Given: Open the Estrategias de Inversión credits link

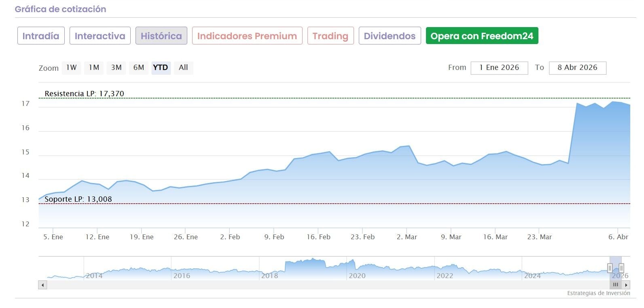Looking at the screenshot, I should click(x=598, y=293).
